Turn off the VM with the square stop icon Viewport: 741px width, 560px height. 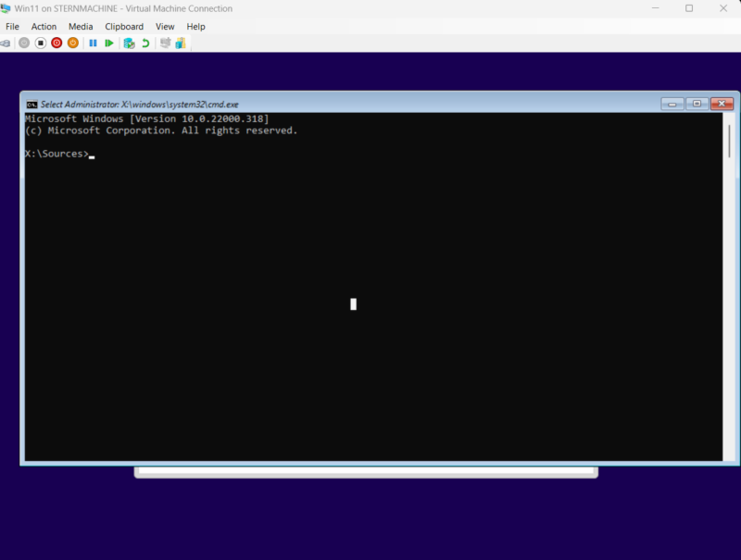point(41,44)
